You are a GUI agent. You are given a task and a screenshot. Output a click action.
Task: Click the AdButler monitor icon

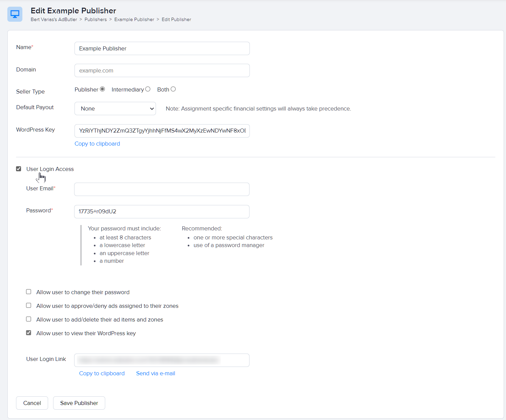[15, 14]
